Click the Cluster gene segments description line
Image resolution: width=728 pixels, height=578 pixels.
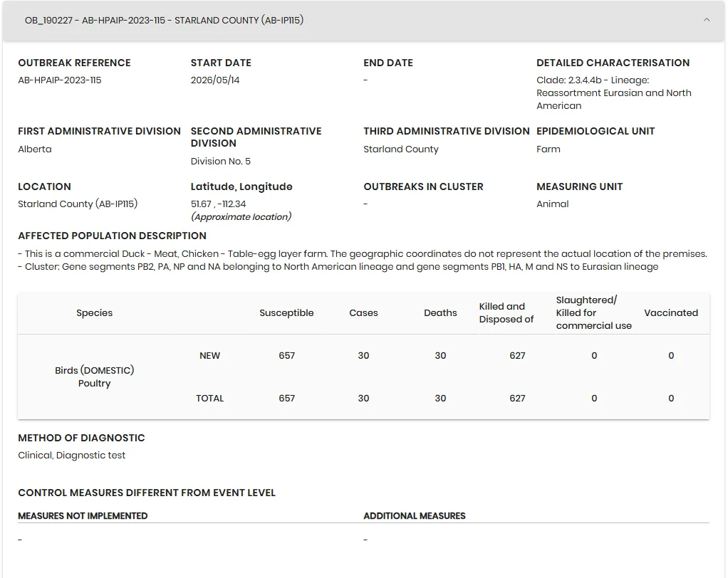coord(338,267)
